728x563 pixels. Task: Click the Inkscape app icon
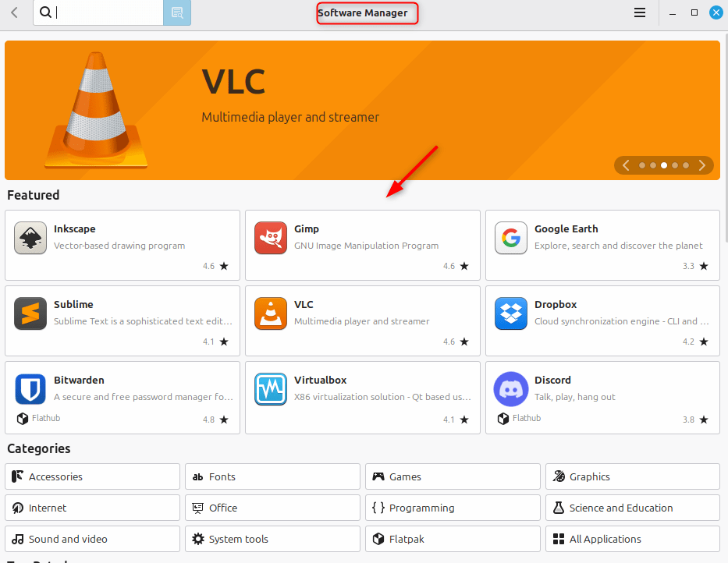click(30, 239)
